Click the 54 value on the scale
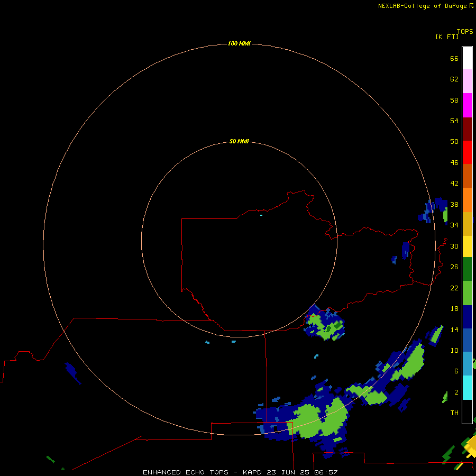This screenshot has height=476, width=476. [x=454, y=121]
